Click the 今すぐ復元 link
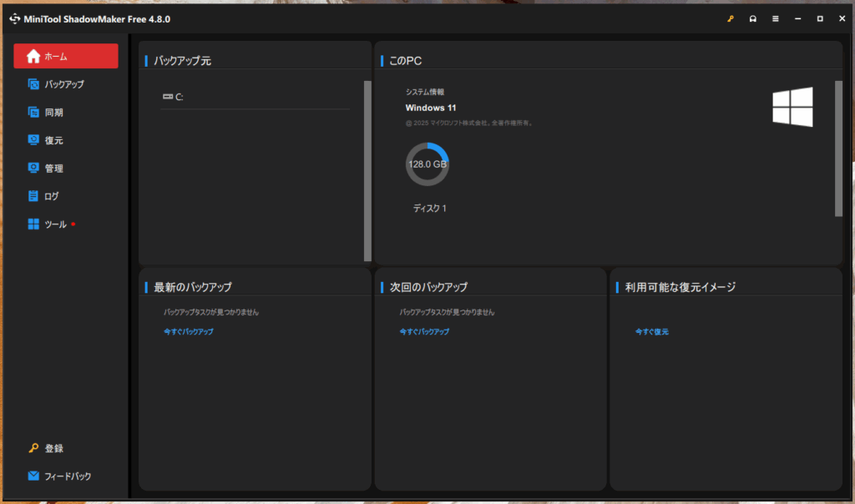The height and width of the screenshot is (504, 855). (652, 331)
